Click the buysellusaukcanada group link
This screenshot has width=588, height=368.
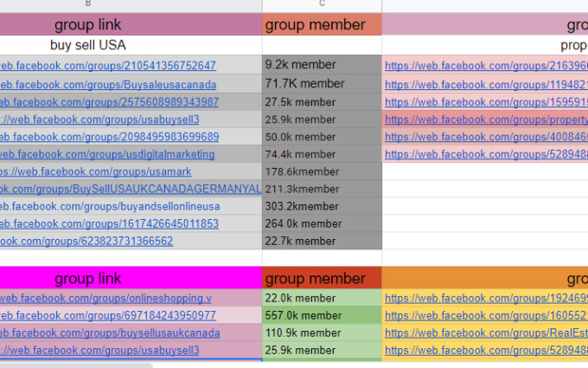click(x=110, y=332)
